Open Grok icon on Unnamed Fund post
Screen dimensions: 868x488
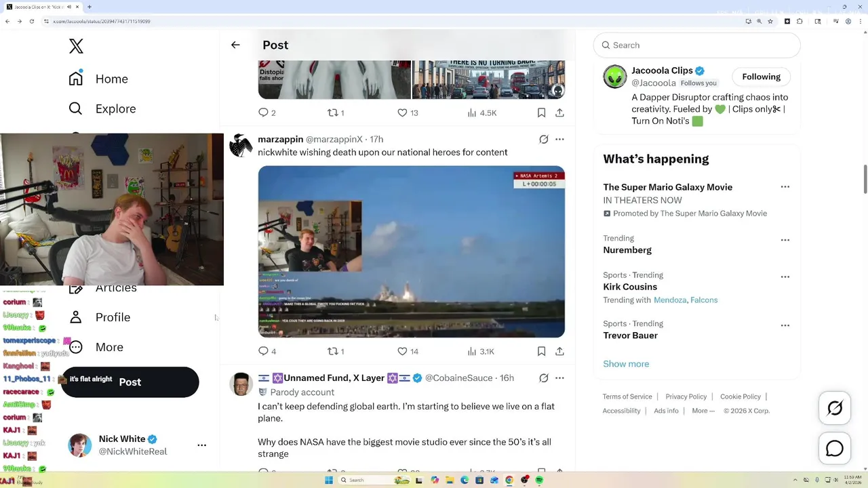(x=543, y=378)
